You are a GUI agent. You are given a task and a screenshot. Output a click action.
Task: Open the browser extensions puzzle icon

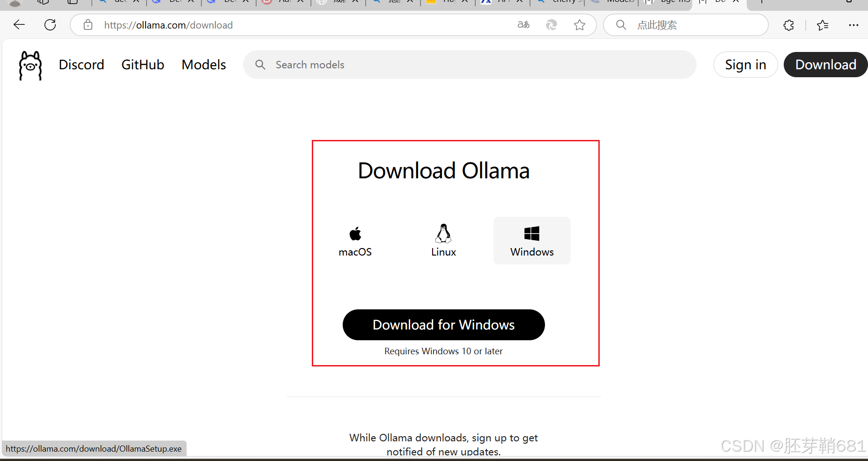click(789, 25)
